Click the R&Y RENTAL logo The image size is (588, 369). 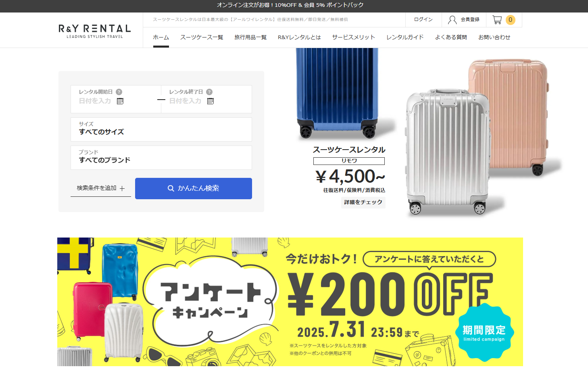(x=95, y=31)
